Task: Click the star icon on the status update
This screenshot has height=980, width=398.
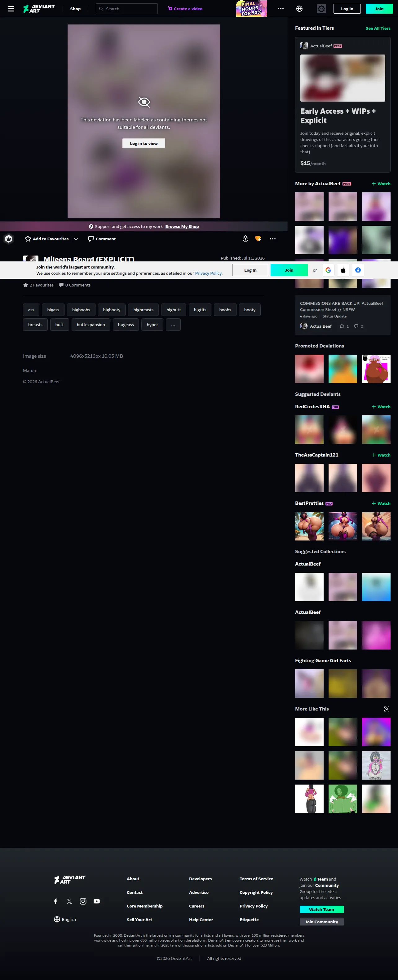Action: pyautogui.click(x=342, y=326)
